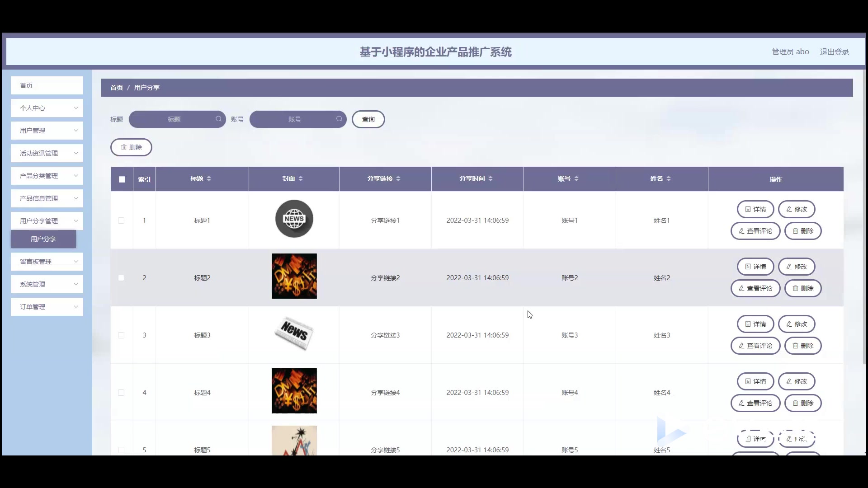Click the vertical page scrollbar
868x488 pixels.
[864, 217]
